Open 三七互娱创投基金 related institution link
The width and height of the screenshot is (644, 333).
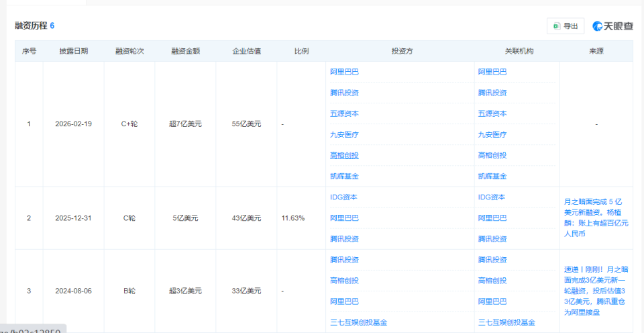click(x=506, y=322)
